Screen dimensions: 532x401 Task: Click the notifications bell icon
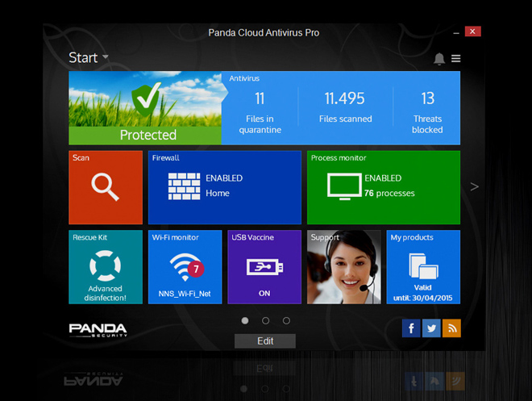tap(439, 59)
